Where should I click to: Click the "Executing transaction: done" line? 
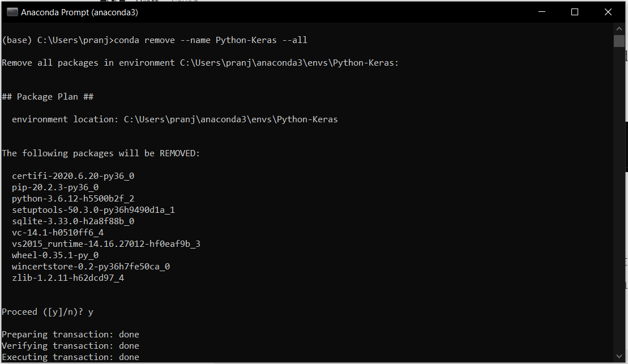tap(70, 357)
